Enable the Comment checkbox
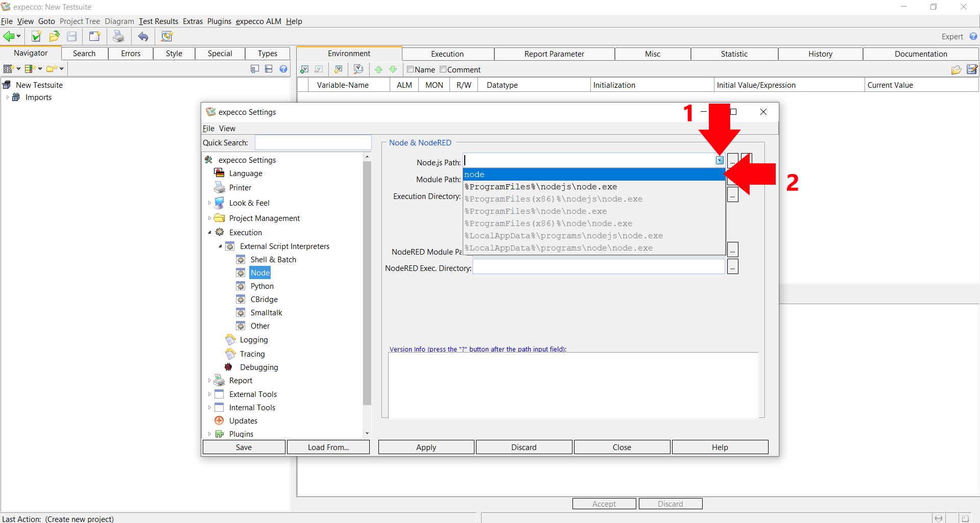 pyautogui.click(x=443, y=69)
